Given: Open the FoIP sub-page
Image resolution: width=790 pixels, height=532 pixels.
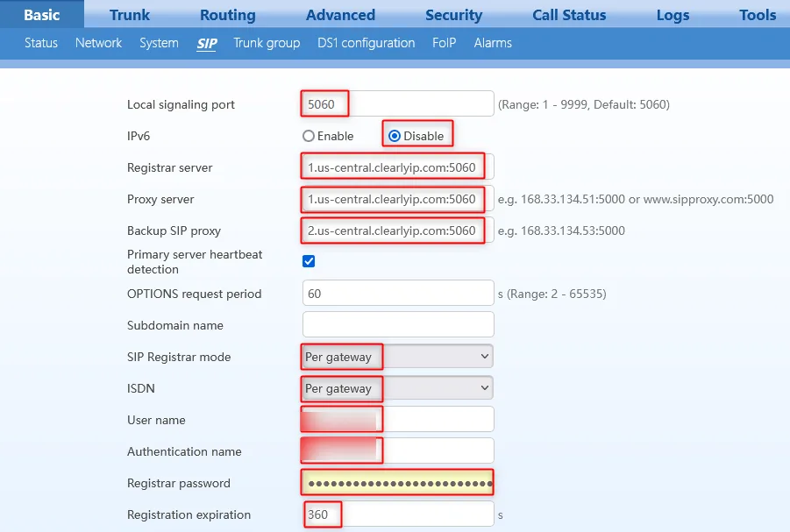Looking at the screenshot, I should 445,43.
